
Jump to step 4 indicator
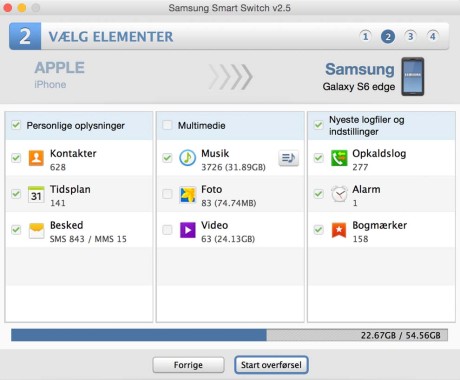[x=433, y=36]
